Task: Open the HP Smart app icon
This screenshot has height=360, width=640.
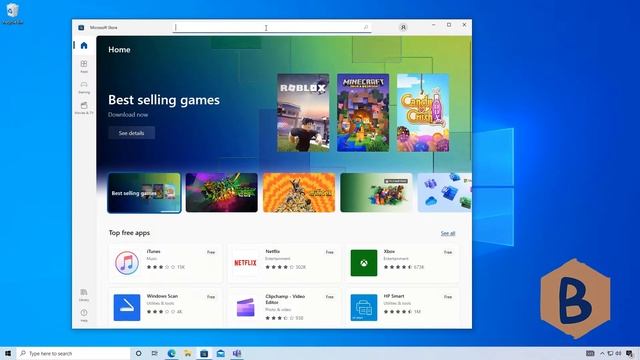Action: tap(364, 307)
